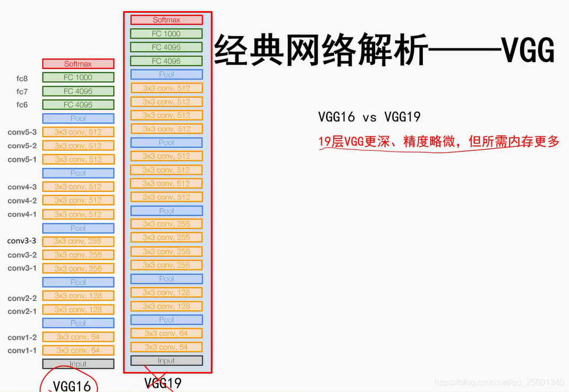The image size is (569, 392).
Task: Select the conv3-2 label
Action: click(x=22, y=255)
